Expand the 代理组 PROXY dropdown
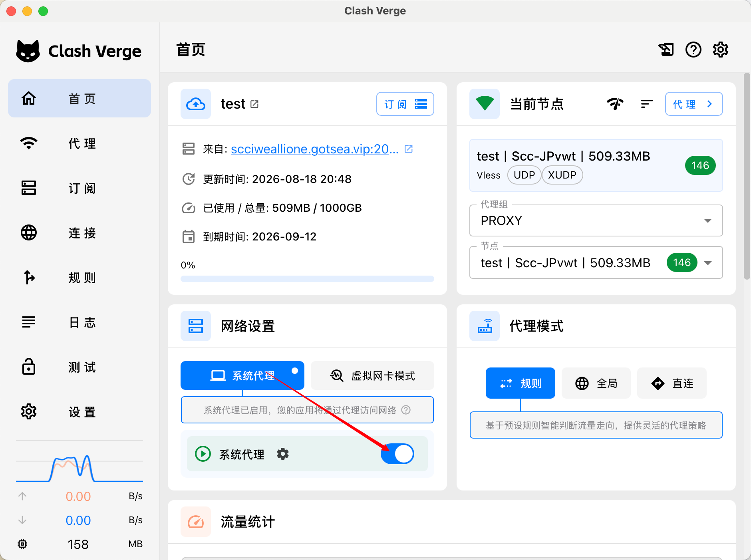751x560 pixels. click(x=596, y=220)
